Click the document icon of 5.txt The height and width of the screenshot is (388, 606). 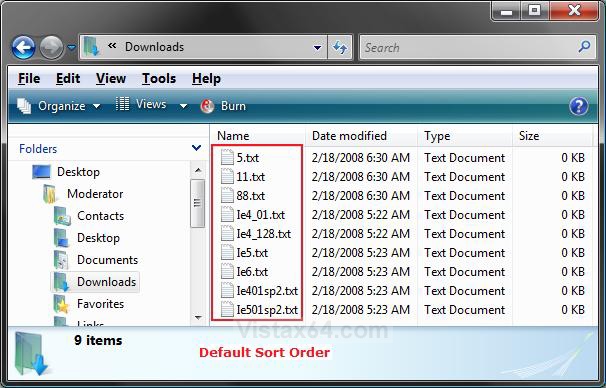click(227, 157)
